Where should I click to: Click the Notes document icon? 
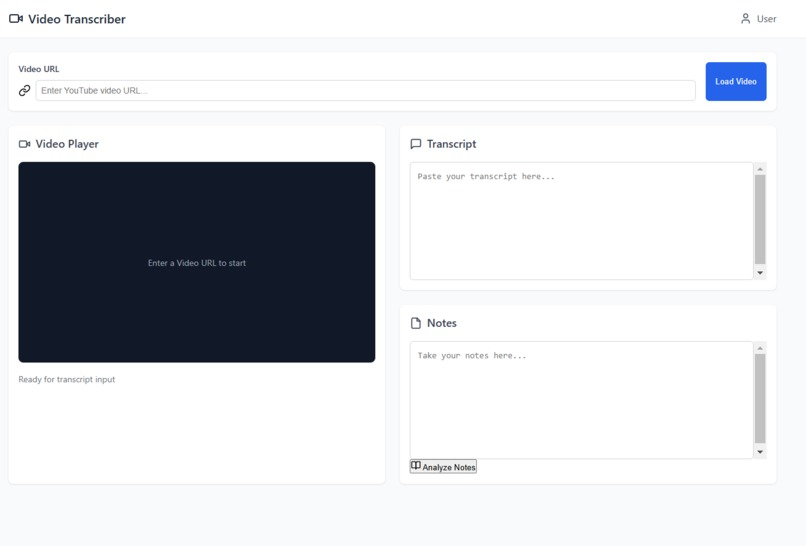pyautogui.click(x=416, y=323)
